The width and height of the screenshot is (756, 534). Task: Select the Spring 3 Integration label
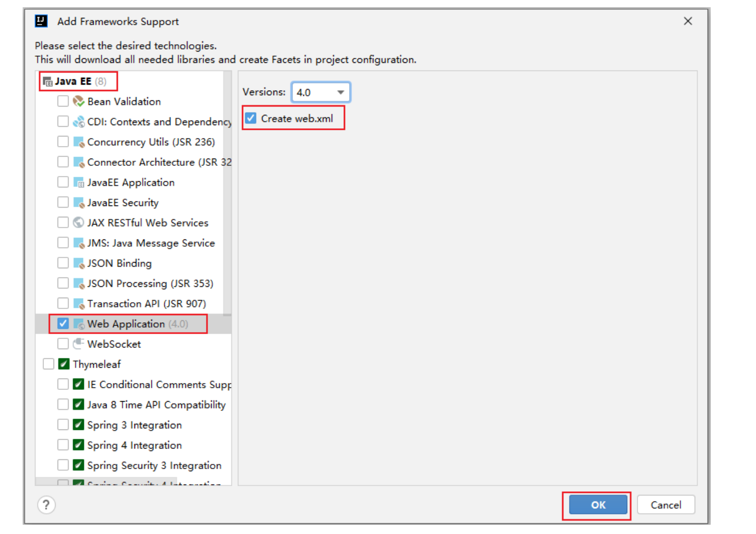click(134, 425)
